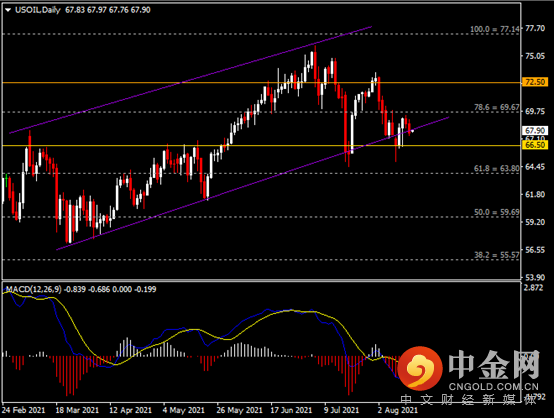Select the 72.50 orange price label
This screenshot has width=554, height=418.
(x=535, y=82)
